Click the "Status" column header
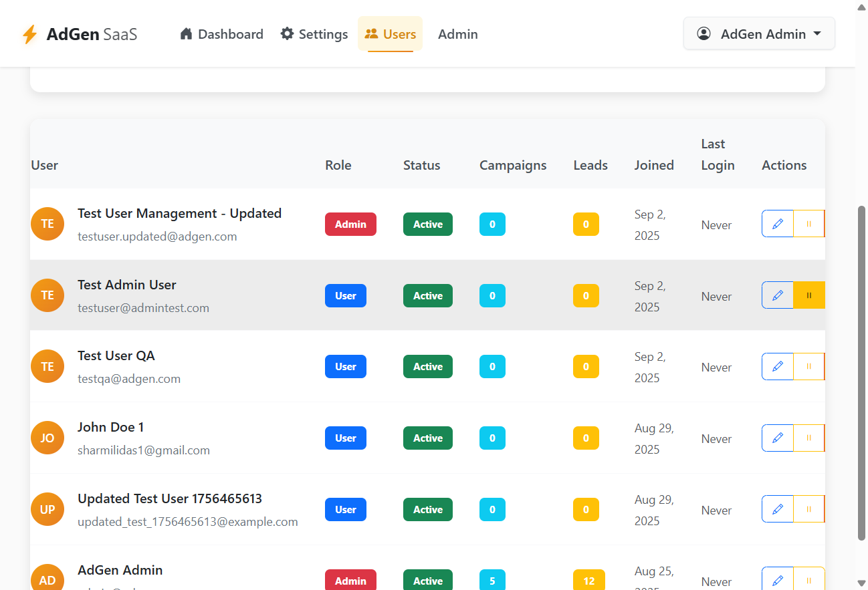Screen dimensions: 868x590 tap(422, 165)
